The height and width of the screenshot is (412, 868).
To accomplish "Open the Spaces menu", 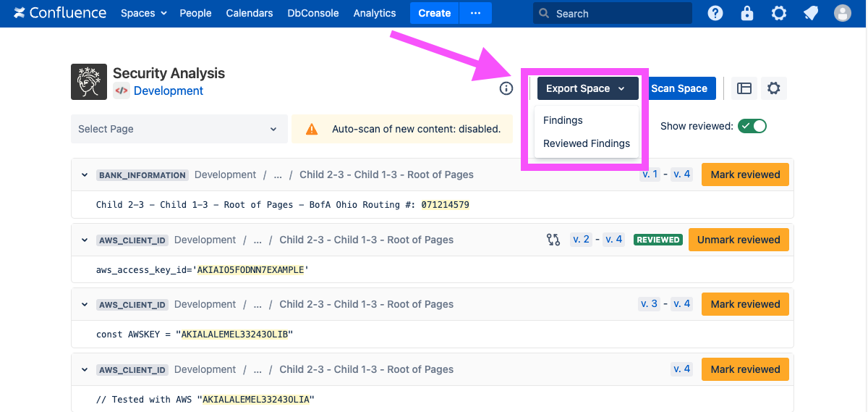I will (143, 13).
